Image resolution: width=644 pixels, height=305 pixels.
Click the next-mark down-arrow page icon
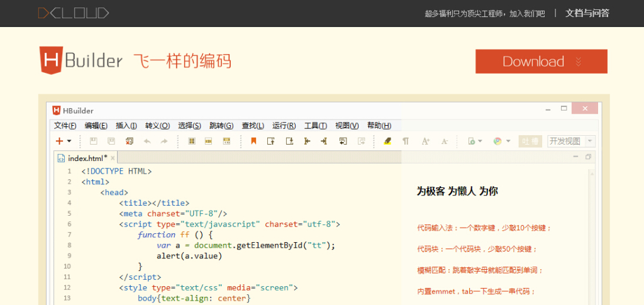(x=289, y=141)
